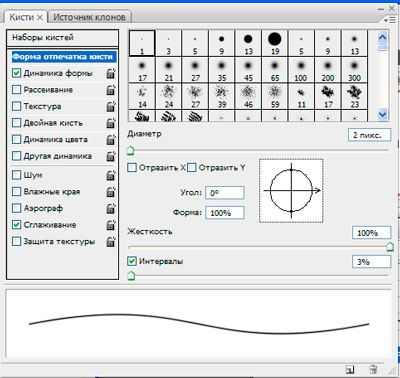Viewport: 400px width, 378px height.
Task: Pick the chalk 11 brush
Action: pos(301,97)
